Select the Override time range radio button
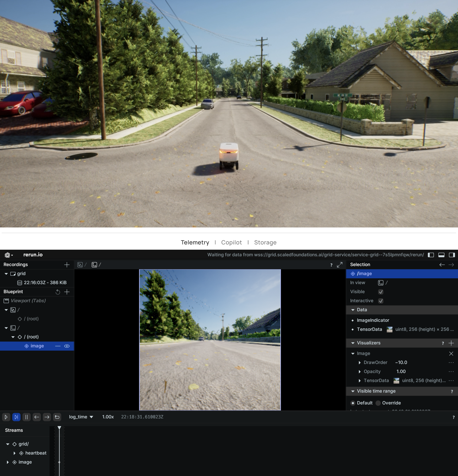This screenshot has width=458, height=476. [x=378, y=403]
